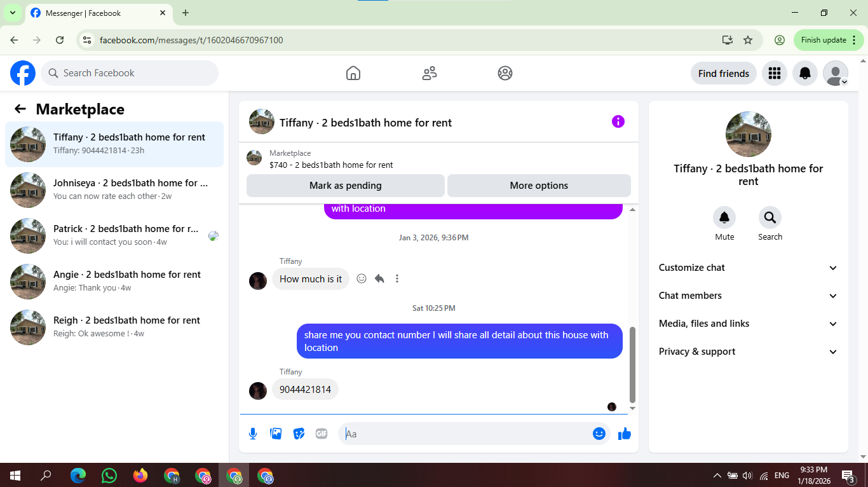
Task: Open the Facebook menu grid icon
Action: (x=774, y=73)
